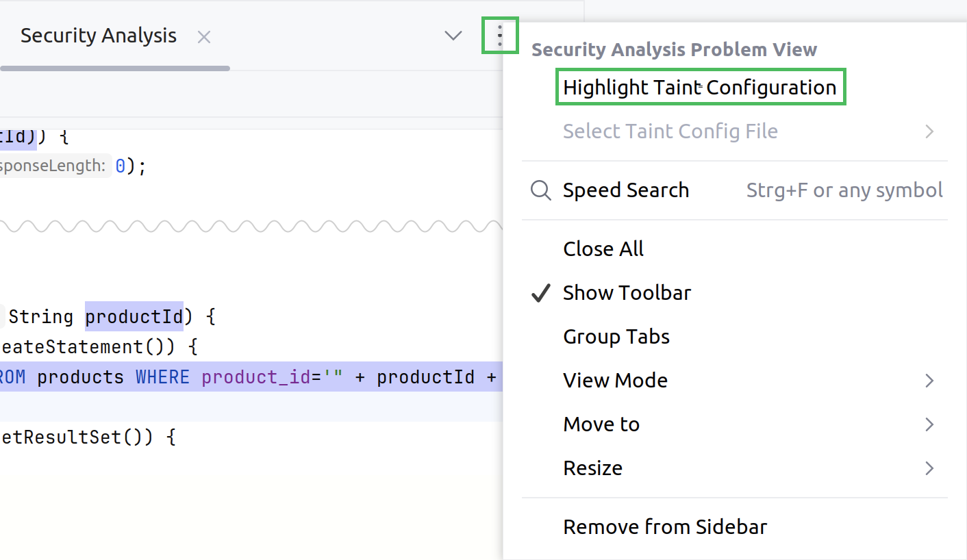The width and height of the screenshot is (967, 560).
Task: Expand the Select Taint Config File submenu
Action: click(x=929, y=131)
